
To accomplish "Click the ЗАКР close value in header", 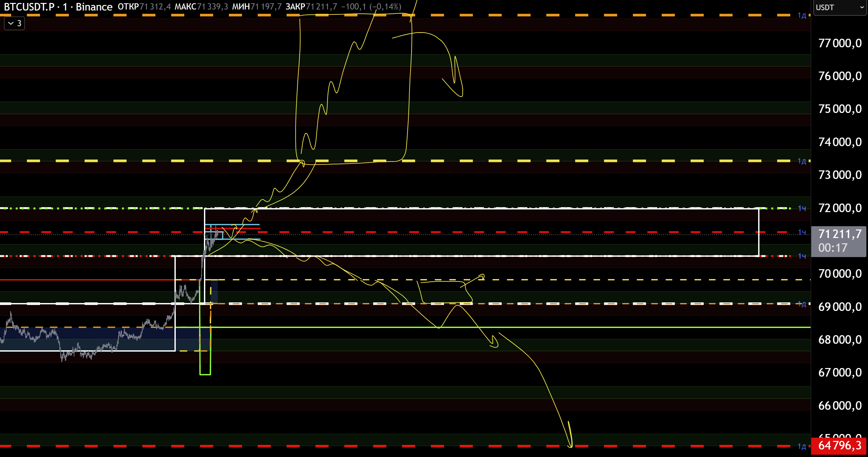I will (321, 7).
